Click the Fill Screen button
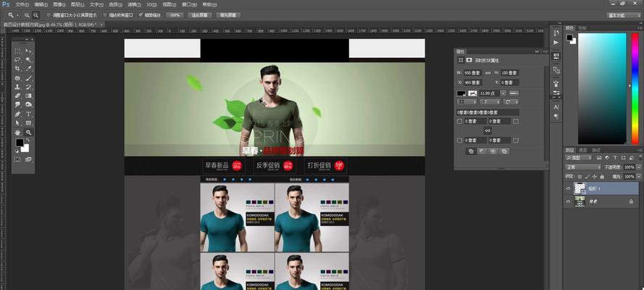The height and width of the screenshot is (290, 644). coord(228,15)
